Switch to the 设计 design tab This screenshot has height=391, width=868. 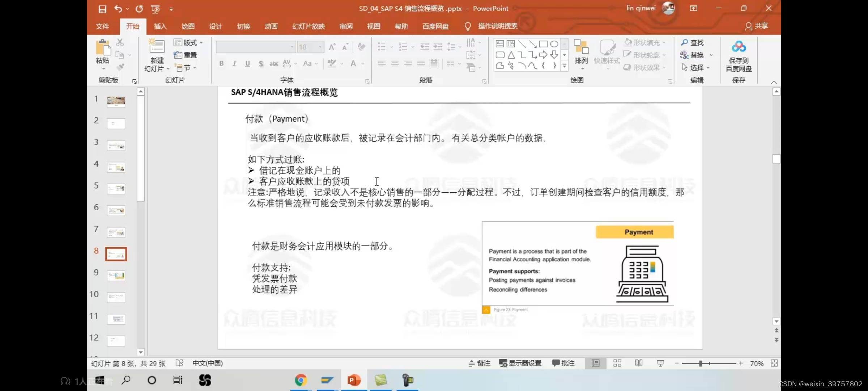pos(216,26)
